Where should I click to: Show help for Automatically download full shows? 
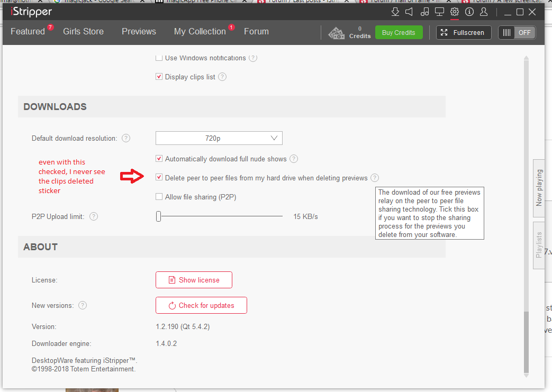coord(294,159)
